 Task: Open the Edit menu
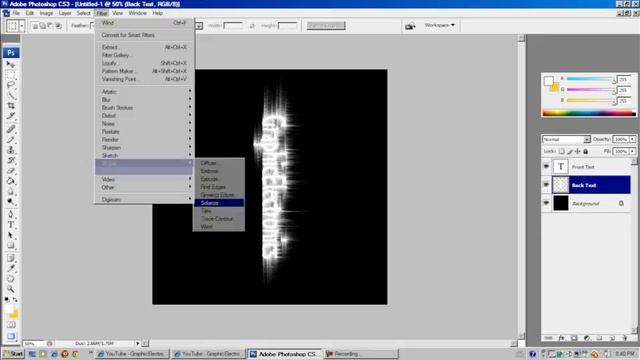[x=29, y=13]
